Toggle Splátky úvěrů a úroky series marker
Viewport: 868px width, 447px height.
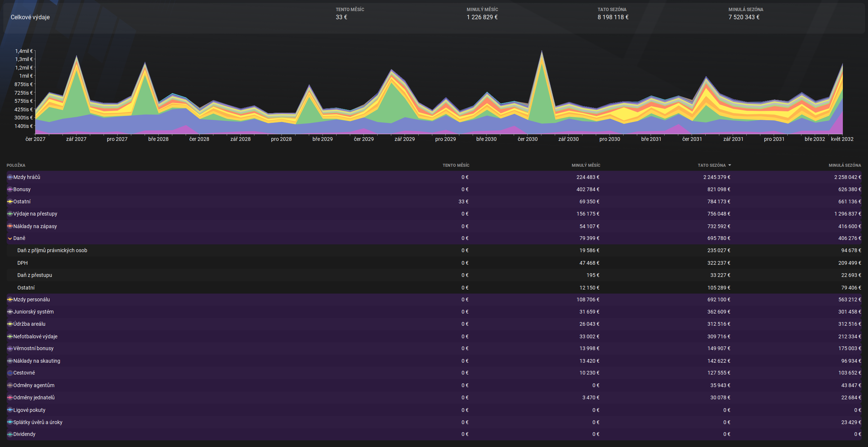click(x=10, y=422)
